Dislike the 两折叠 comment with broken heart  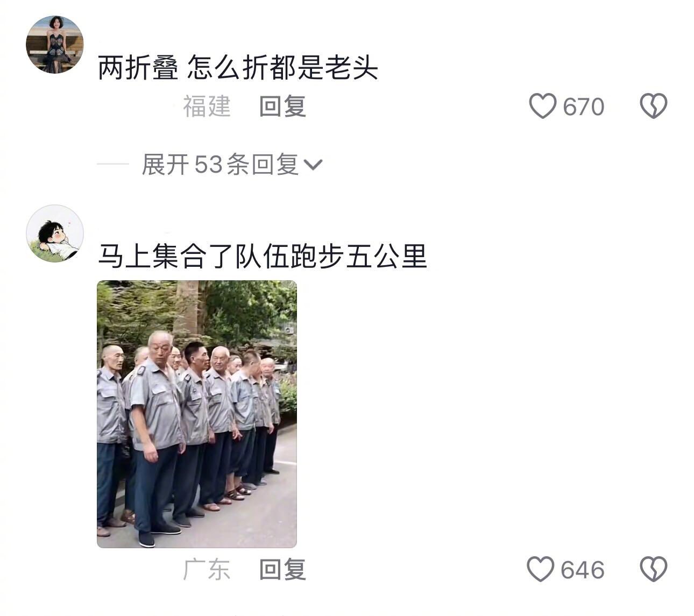(653, 106)
